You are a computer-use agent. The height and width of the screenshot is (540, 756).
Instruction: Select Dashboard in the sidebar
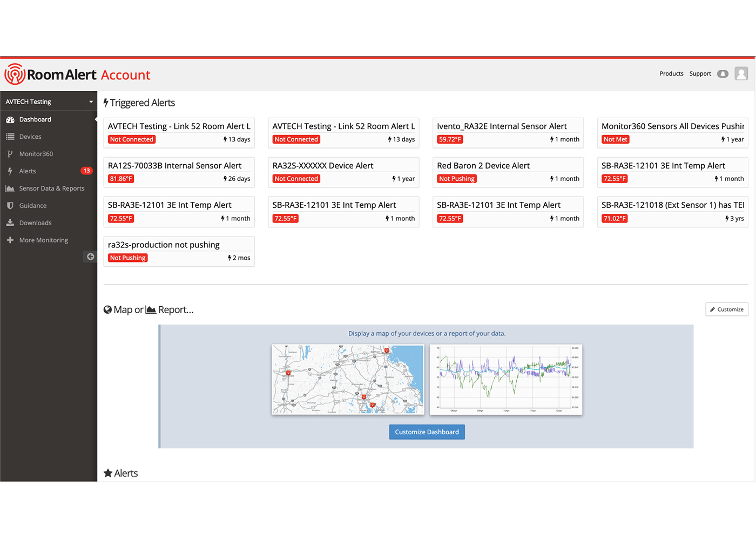click(x=35, y=119)
